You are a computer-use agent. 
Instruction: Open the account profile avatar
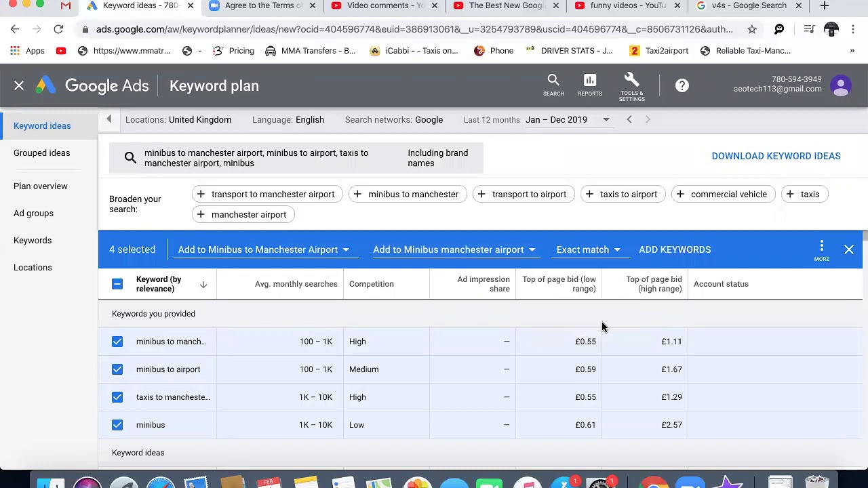pos(841,85)
